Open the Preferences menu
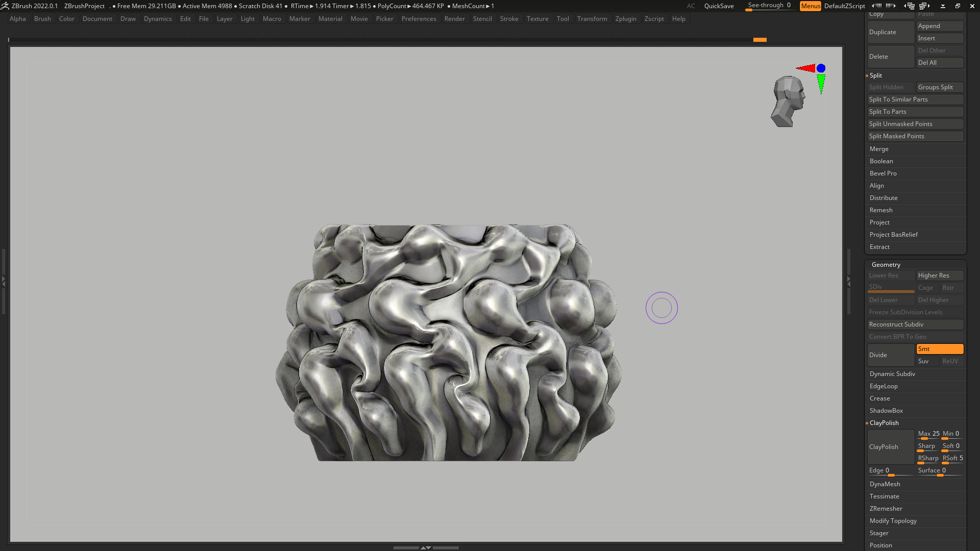 pos(419,19)
